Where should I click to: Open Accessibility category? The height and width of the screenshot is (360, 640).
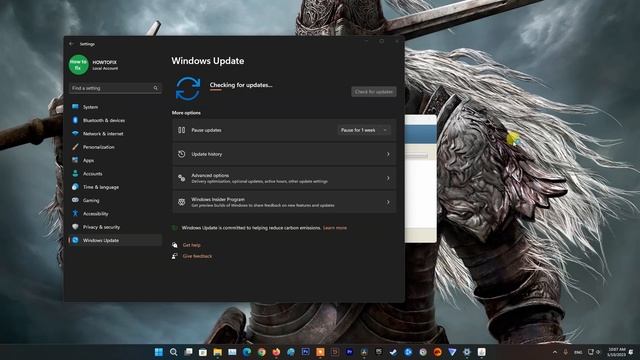coord(115,213)
